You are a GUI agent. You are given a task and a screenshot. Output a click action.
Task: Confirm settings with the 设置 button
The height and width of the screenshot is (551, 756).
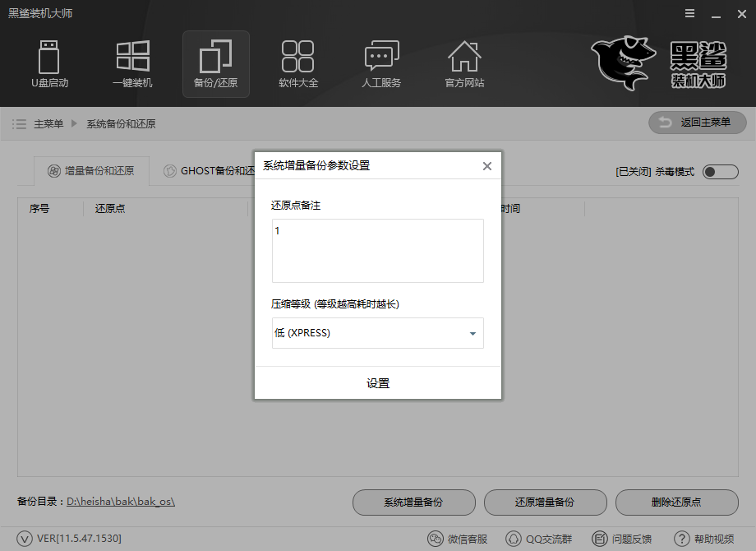pyautogui.click(x=377, y=383)
